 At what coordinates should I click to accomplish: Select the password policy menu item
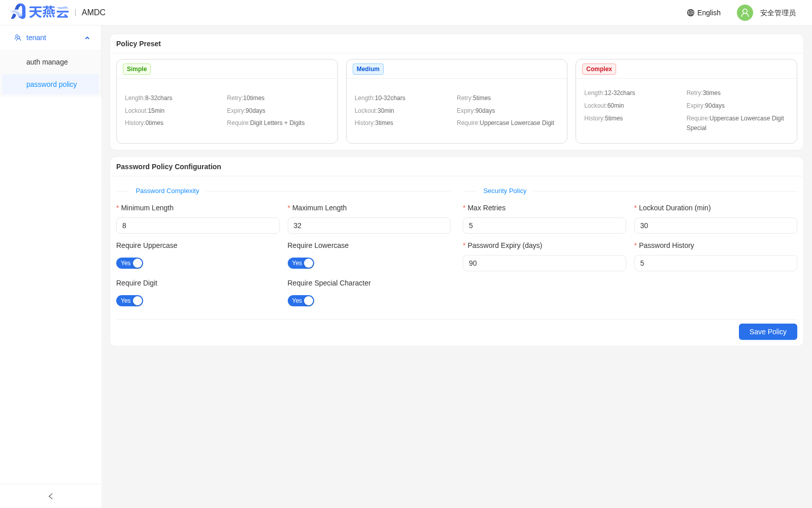(x=51, y=84)
